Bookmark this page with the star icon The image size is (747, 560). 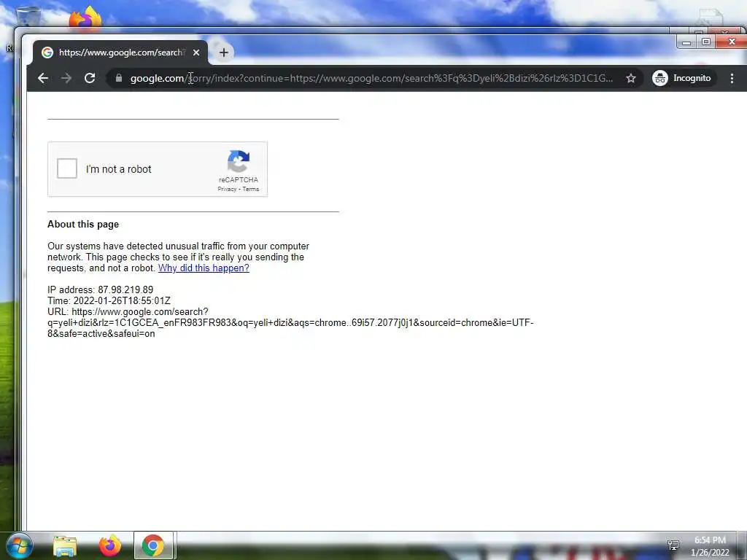pos(631,78)
